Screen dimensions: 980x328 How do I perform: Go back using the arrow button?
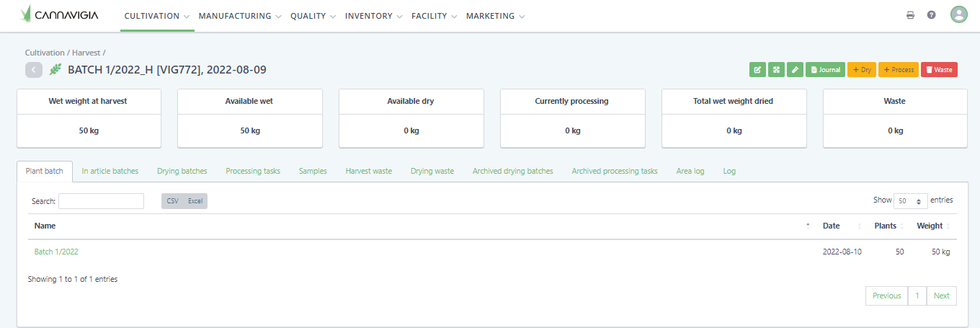point(34,70)
